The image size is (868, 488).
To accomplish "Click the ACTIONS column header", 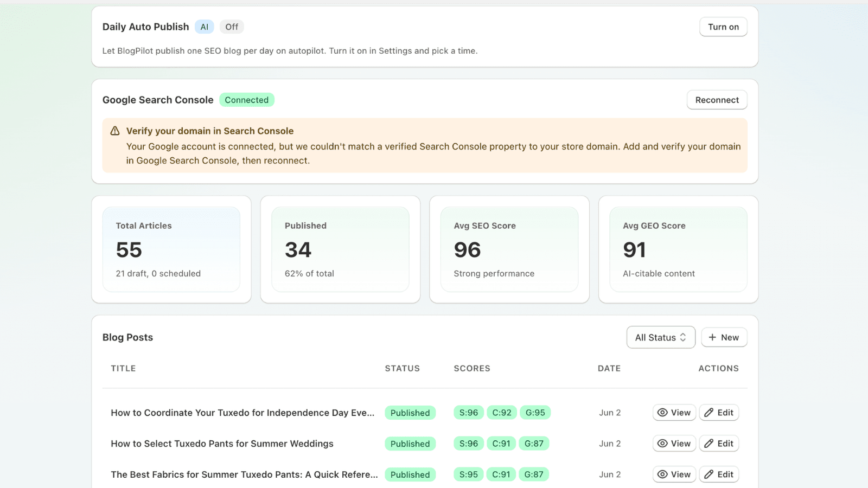I will pos(718,369).
